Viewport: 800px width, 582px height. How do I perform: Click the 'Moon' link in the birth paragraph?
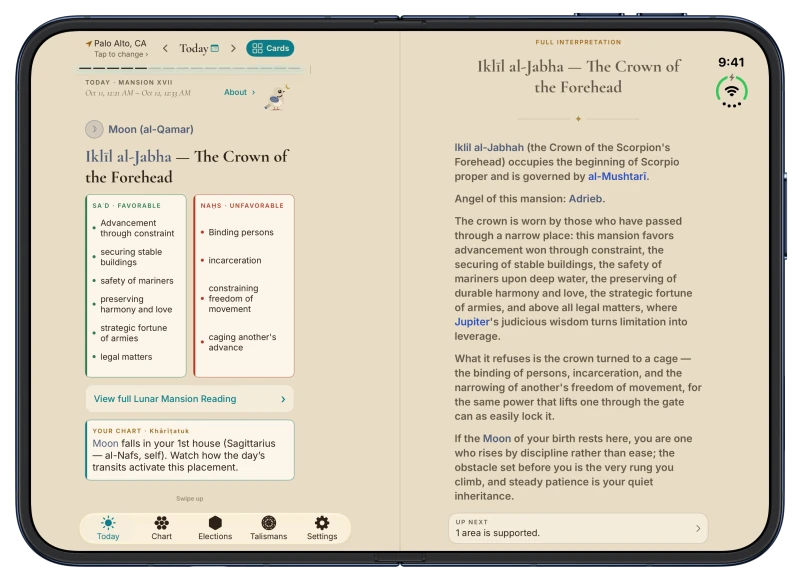[496, 439]
